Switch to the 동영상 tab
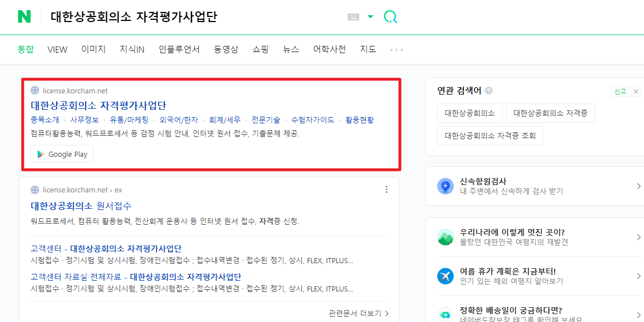 click(x=226, y=50)
